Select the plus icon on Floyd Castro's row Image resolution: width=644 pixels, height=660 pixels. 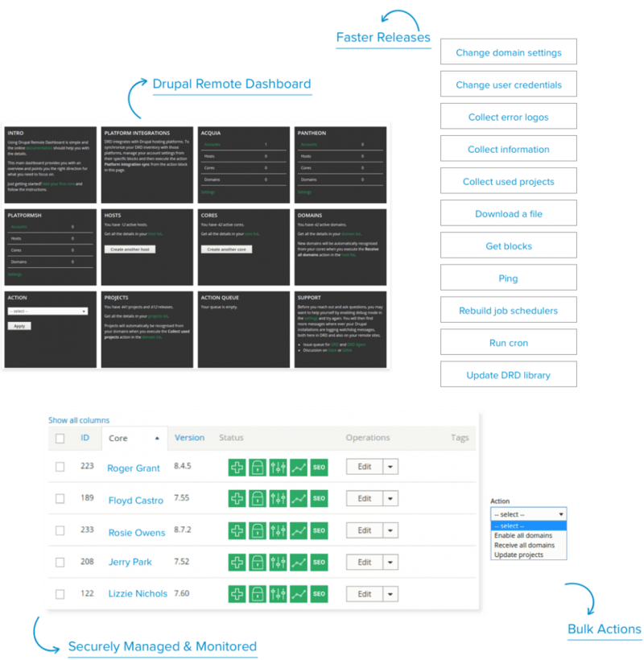coord(237,498)
